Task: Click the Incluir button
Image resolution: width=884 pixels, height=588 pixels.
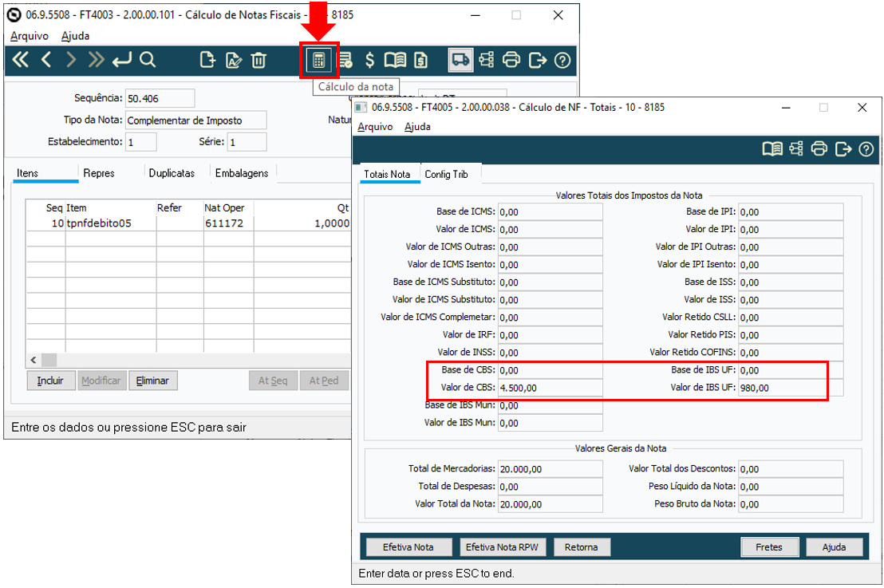Action: pyautogui.click(x=51, y=381)
